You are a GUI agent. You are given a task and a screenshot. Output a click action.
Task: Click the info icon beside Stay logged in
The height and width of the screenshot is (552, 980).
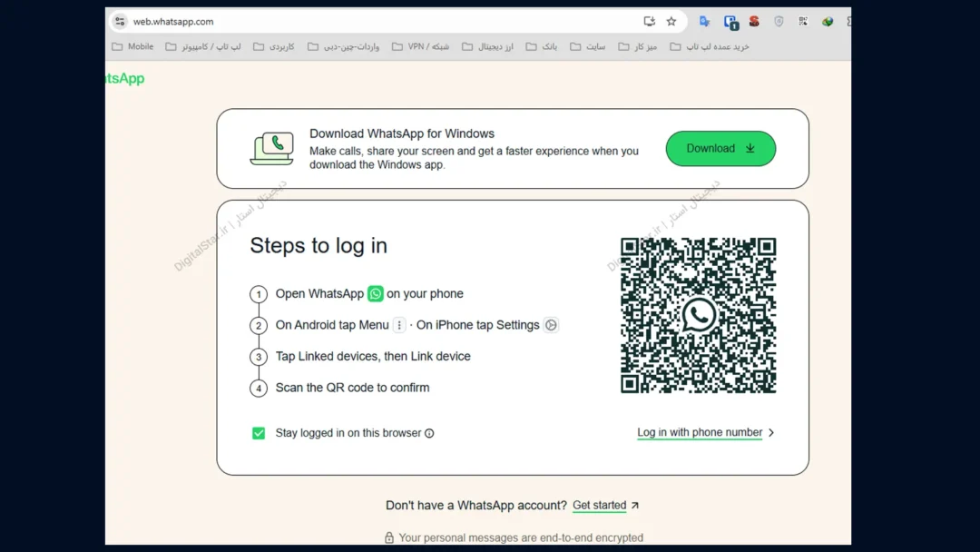pos(430,434)
